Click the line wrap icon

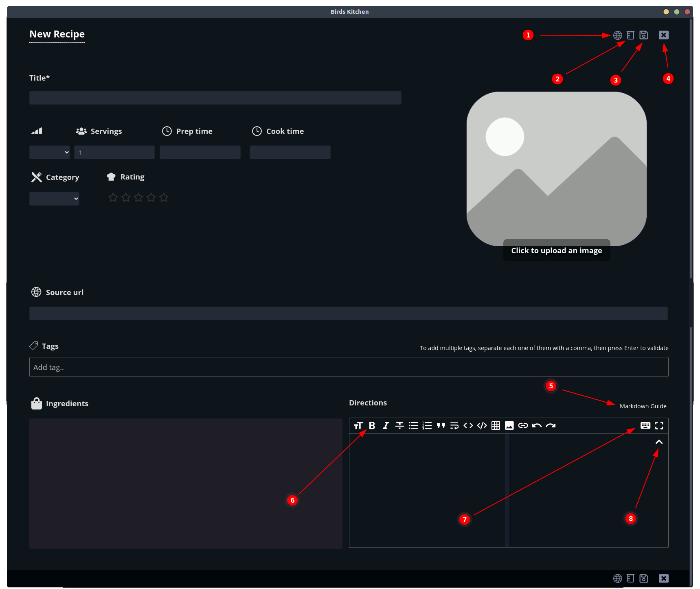[x=454, y=426]
